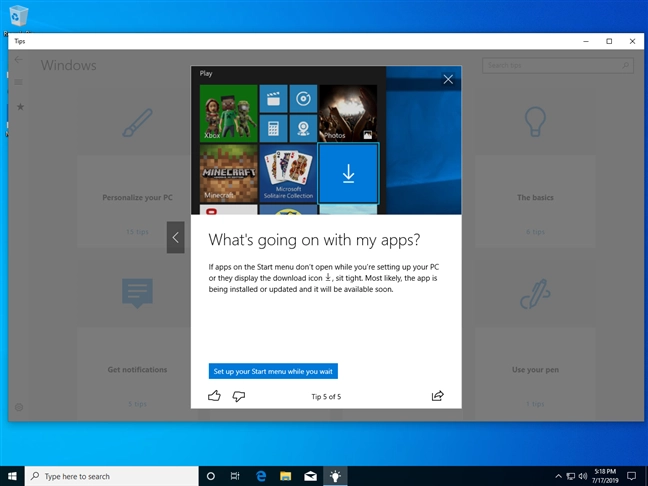
Task: Open Cortana circle icon on taskbar
Action: tap(211, 476)
